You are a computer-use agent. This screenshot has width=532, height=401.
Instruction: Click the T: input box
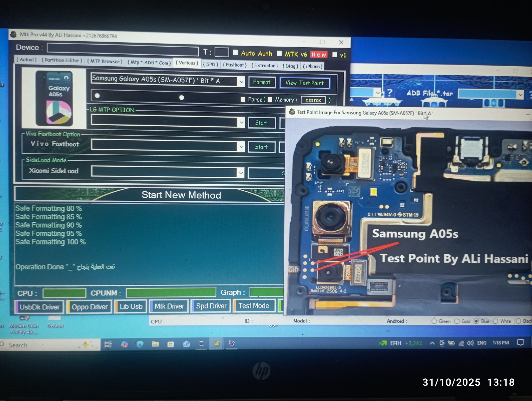(222, 52)
